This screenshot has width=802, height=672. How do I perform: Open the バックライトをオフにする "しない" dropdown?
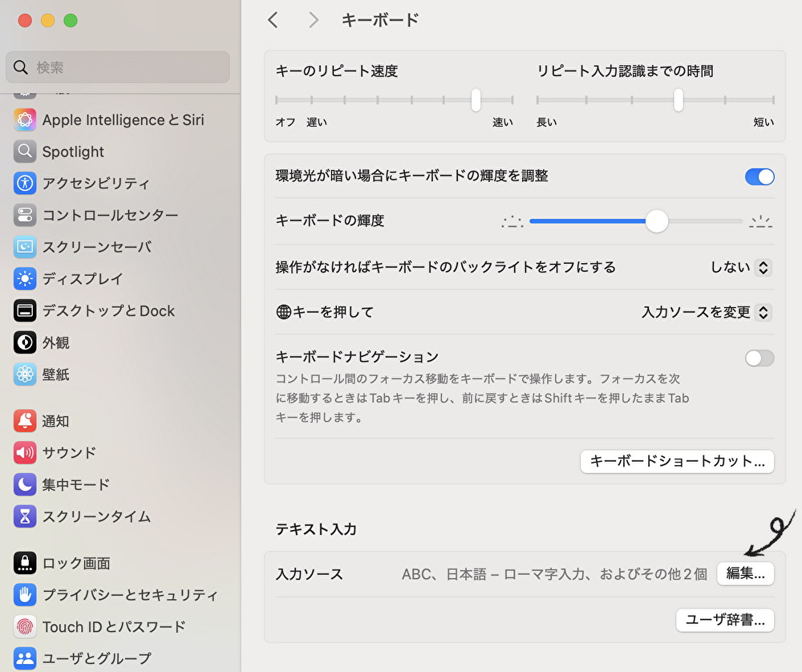740,267
